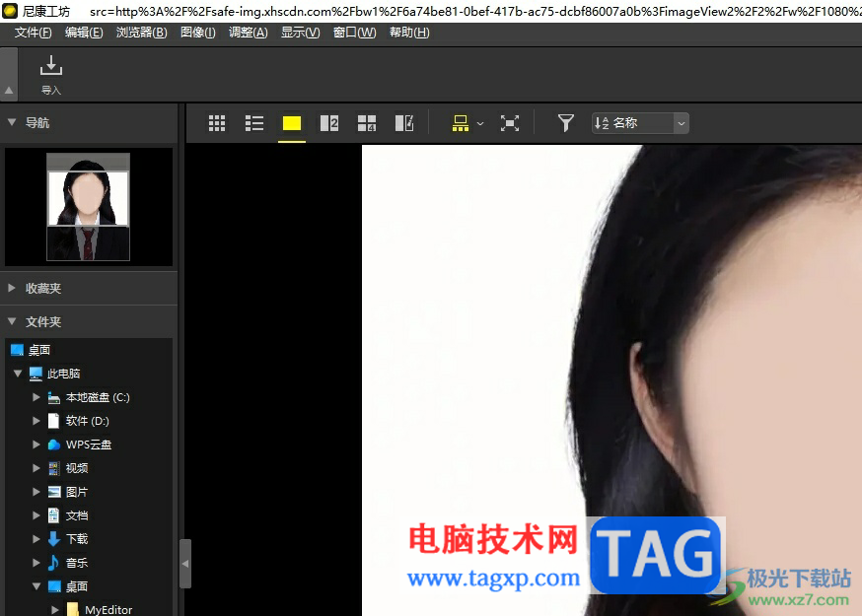Click the left panel collapse handle
The image size is (862, 616).
point(185,564)
